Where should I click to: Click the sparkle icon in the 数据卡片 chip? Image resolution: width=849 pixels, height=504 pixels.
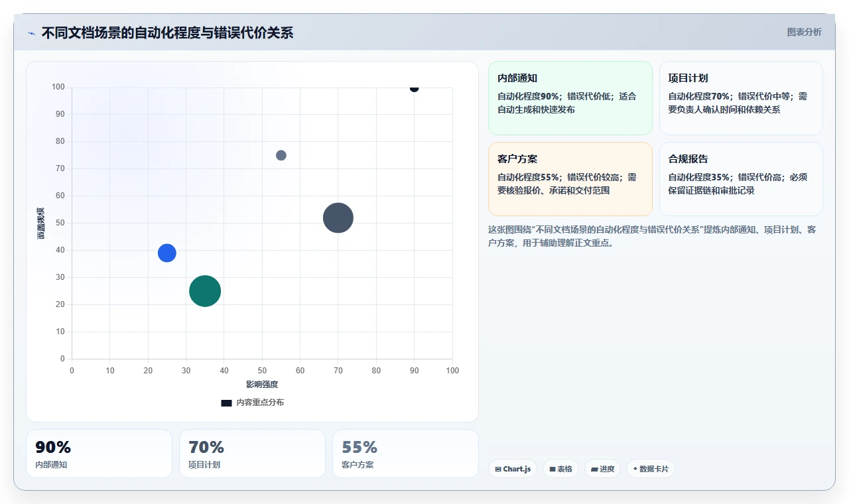[x=635, y=469]
